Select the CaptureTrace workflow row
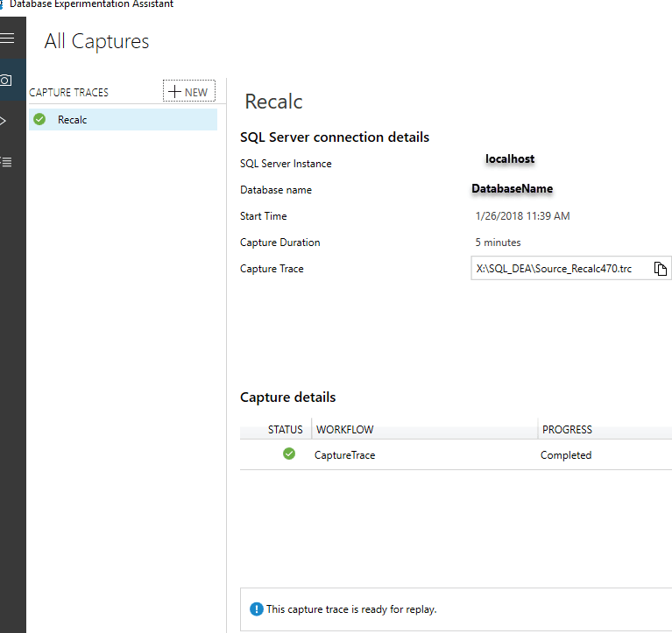The width and height of the screenshot is (672, 633). tap(344, 455)
